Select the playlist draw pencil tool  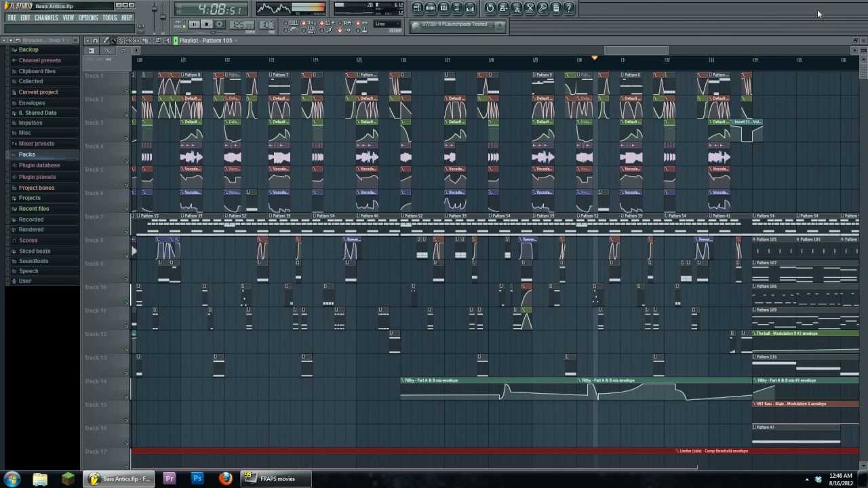click(x=106, y=41)
